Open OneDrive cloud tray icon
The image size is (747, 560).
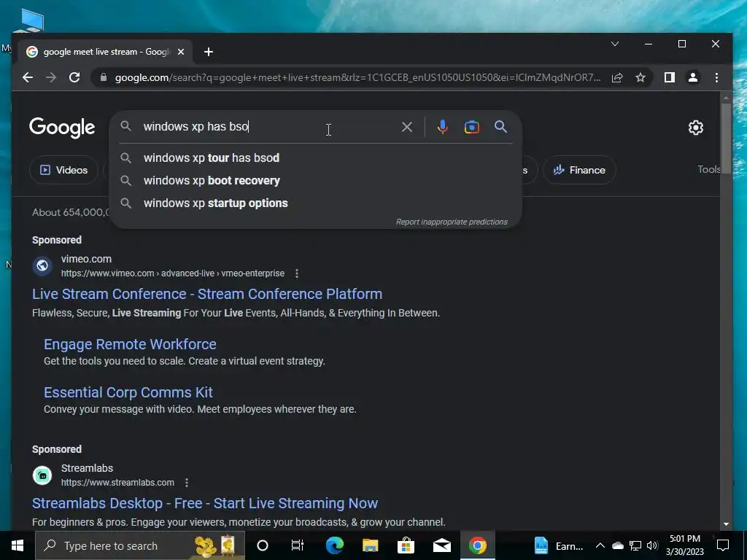click(617, 545)
